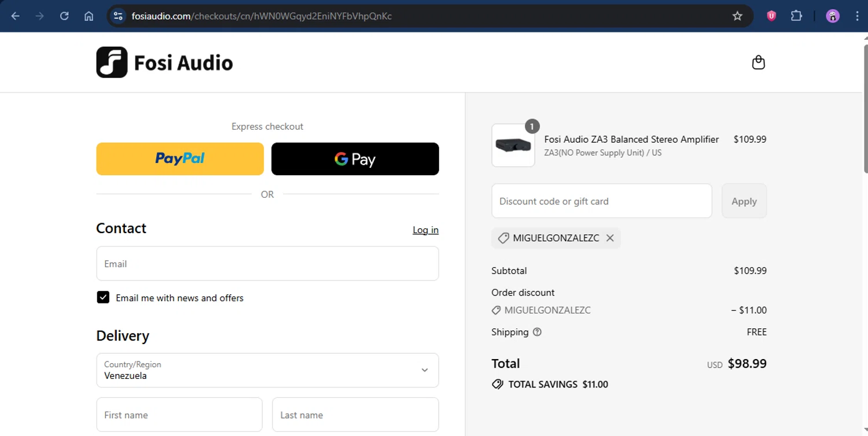The image size is (868, 436).
Task: Open the Country/Region dropdown
Action: (x=267, y=370)
